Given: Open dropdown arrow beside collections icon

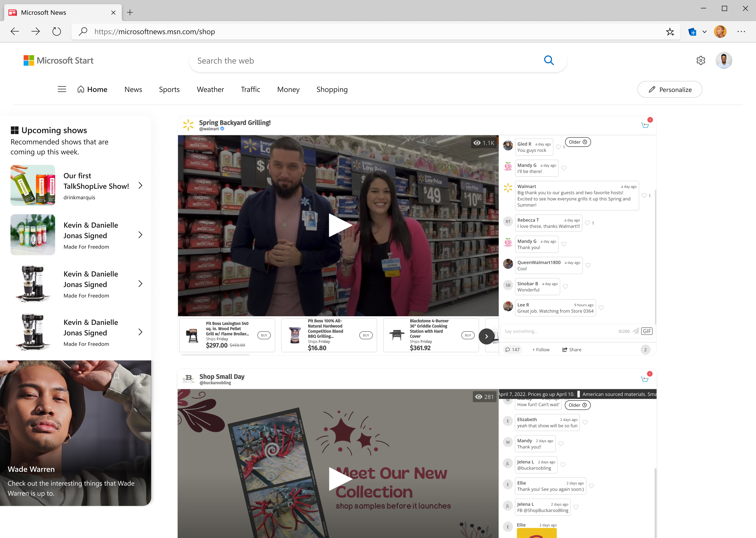Looking at the screenshot, I should (x=704, y=32).
